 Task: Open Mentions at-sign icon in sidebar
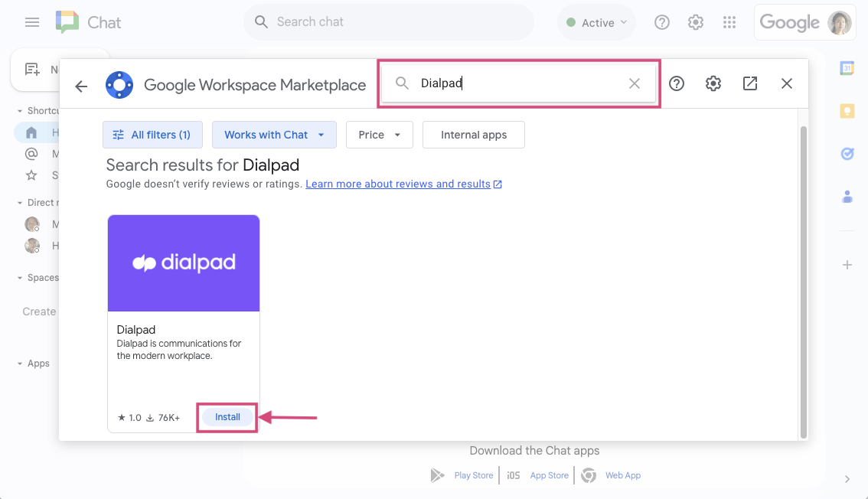[x=31, y=154]
